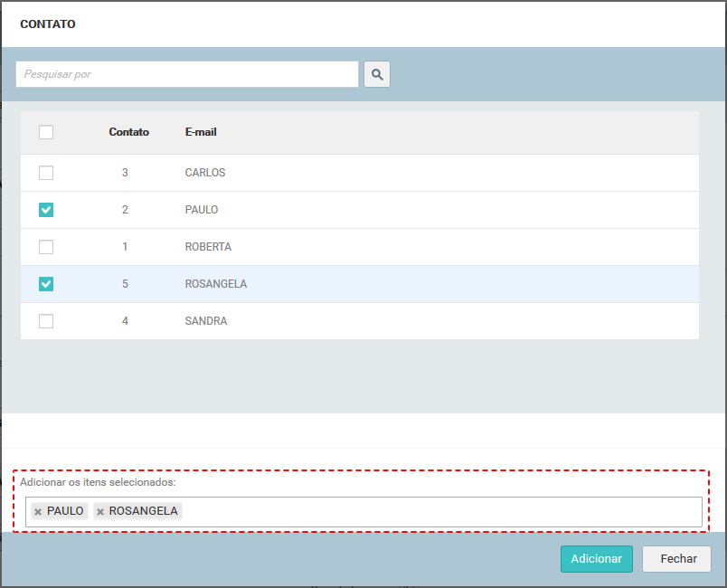Remove the ROSANGELA tag with its x
The width and height of the screenshot is (727, 588).
(100, 511)
